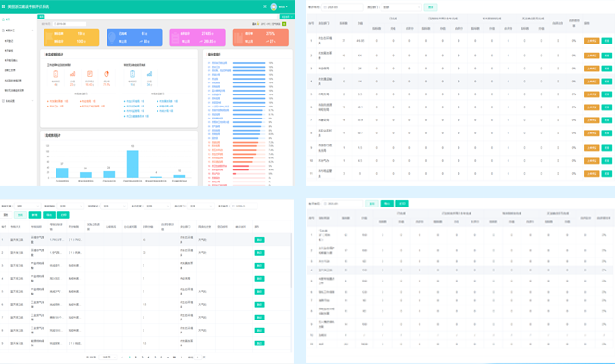Click the date input field above the dashboard cards

click(x=69, y=24)
